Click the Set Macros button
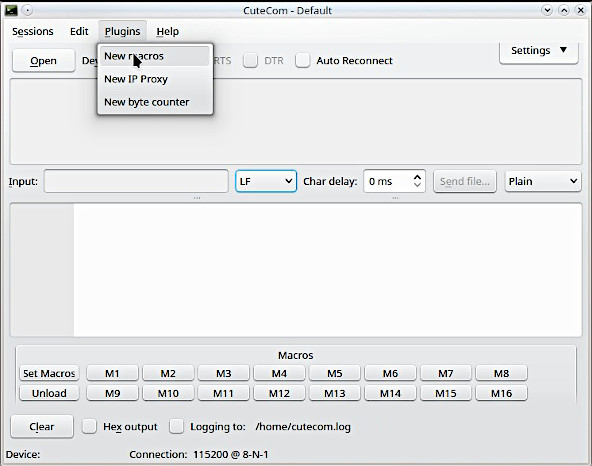Viewport: 592px width, 466px height. 49,373
